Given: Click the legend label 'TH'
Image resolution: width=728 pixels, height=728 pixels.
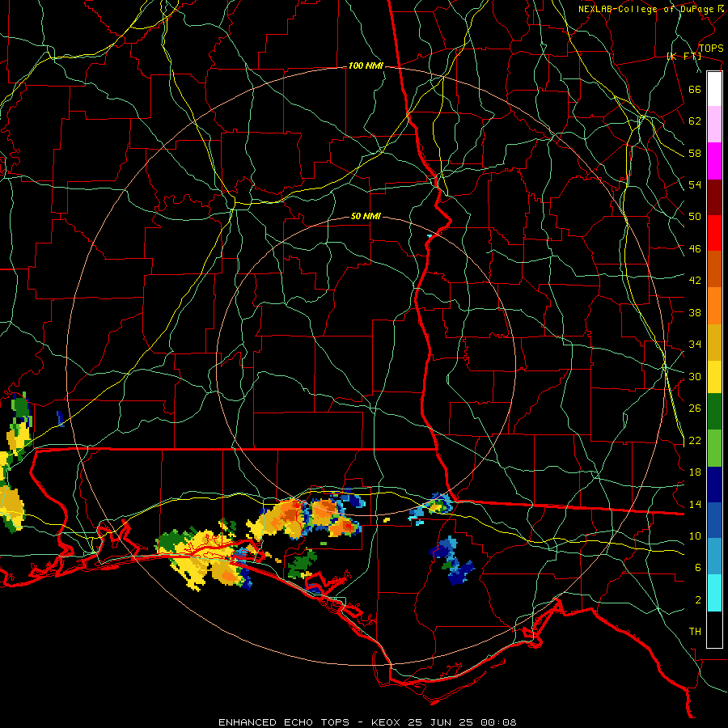Looking at the screenshot, I should coord(695,632).
